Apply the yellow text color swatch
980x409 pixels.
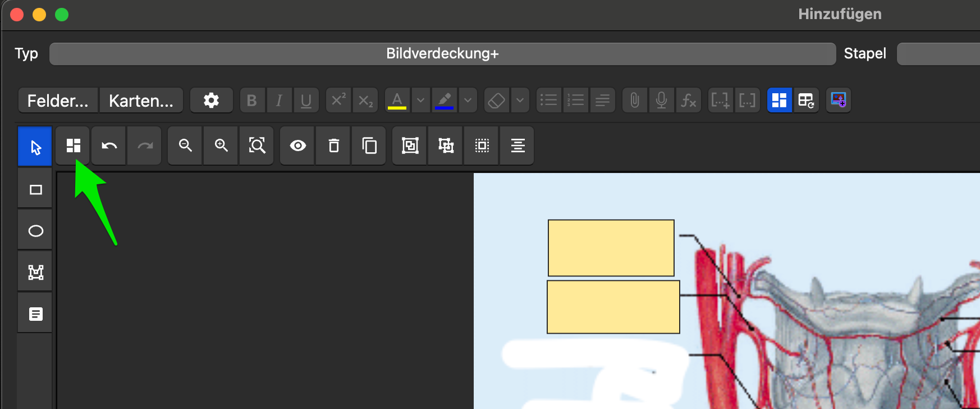[397, 101]
